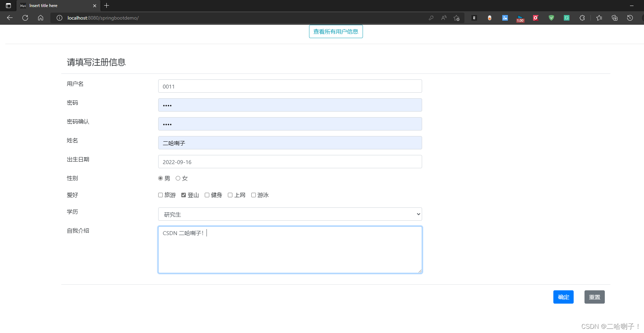Open the orange mouse extension icon
This screenshot has height=333, width=644.
point(490,18)
